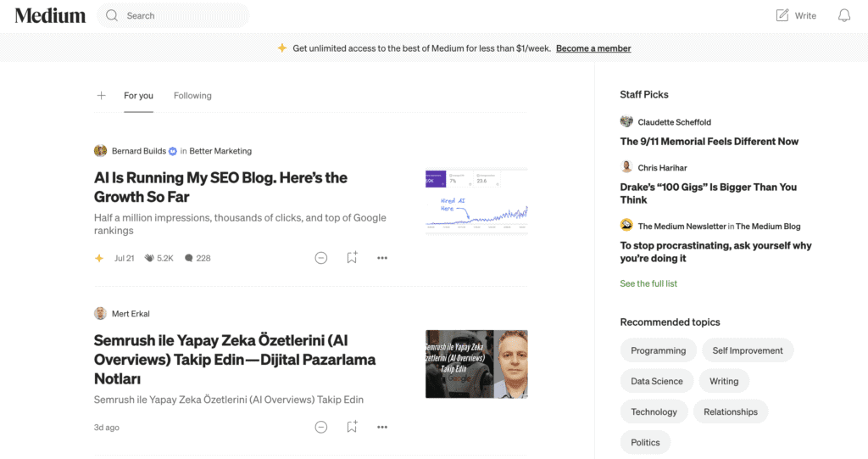The width and height of the screenshot is (868, 459).
Task: Click the Semrush article subtitle text
Action: point(229,399)
